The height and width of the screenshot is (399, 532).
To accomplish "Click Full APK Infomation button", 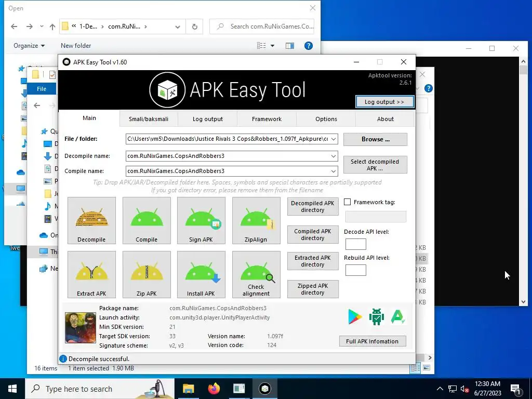I will [373, 341].
